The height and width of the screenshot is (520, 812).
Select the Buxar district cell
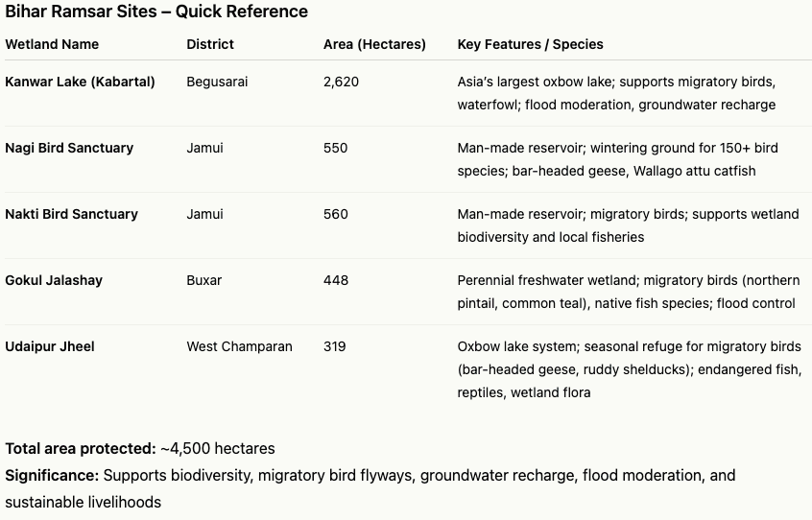coord(204,280)
